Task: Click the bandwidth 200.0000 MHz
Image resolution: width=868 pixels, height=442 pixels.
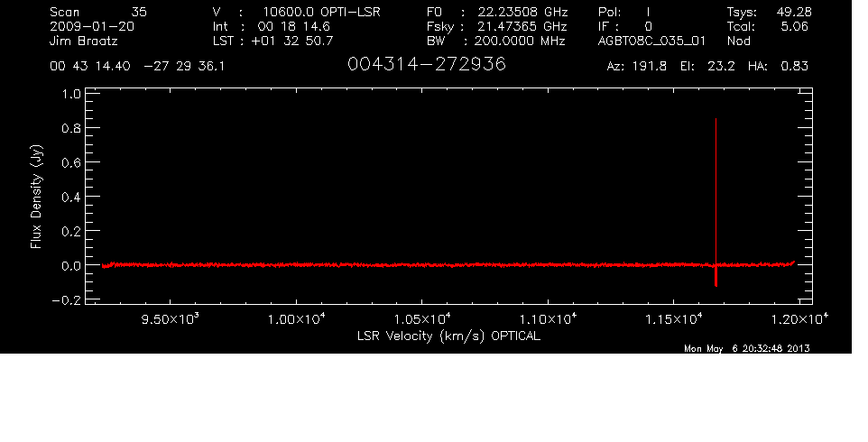Action: 521,41
